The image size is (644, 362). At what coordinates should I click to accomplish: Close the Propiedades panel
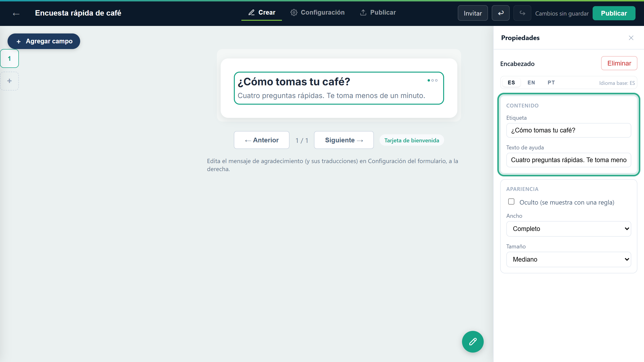coord(631,38)
